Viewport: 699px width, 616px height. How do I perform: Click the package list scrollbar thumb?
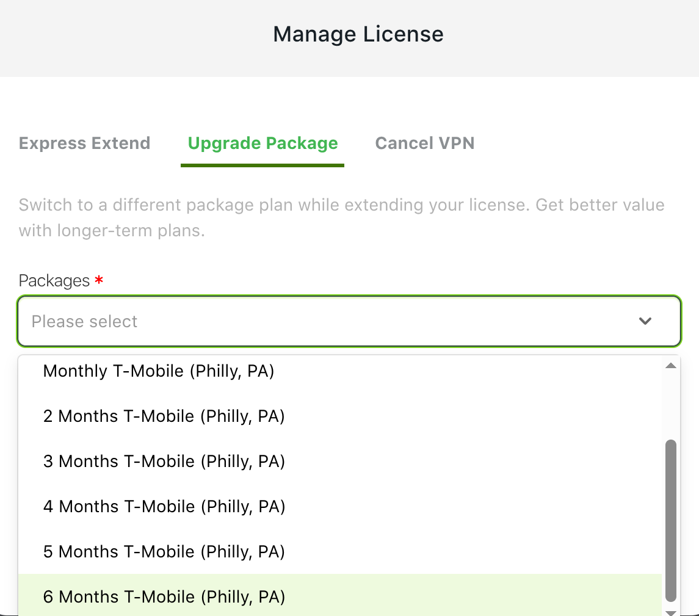coord(670,521)
